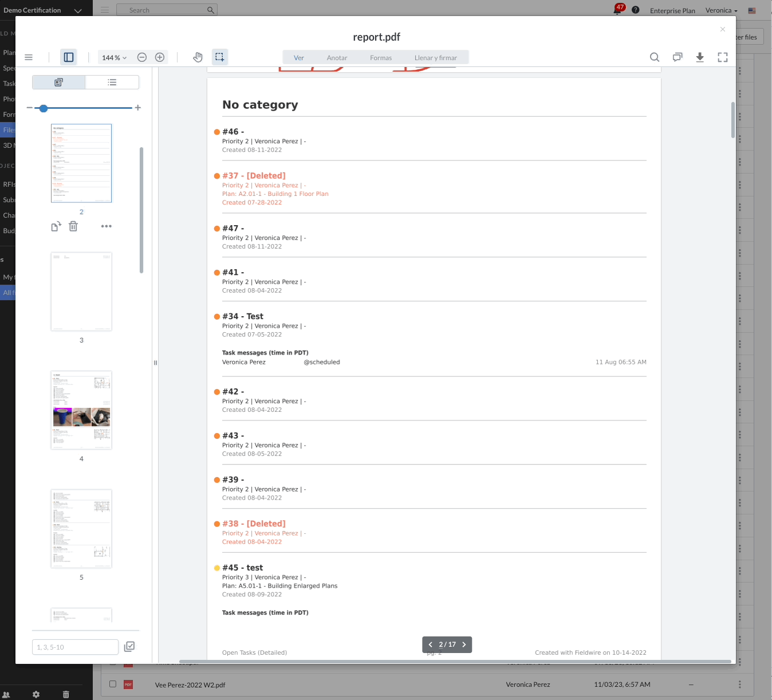The height and width of the screenshot is (700, 772).
Task: Click the page range input field
Action: [75, 647]
